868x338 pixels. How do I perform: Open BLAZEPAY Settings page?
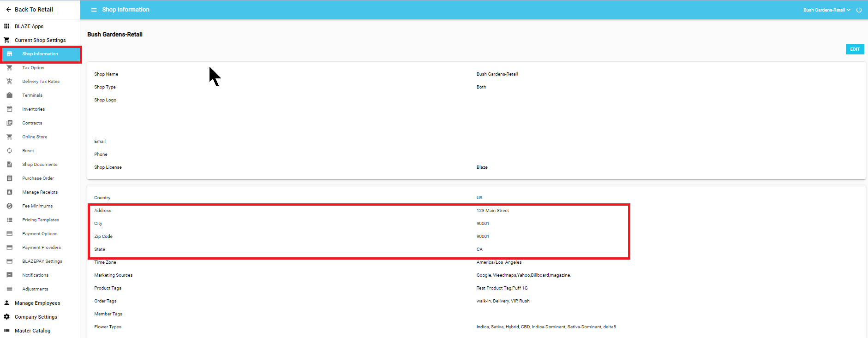(42, 261)
